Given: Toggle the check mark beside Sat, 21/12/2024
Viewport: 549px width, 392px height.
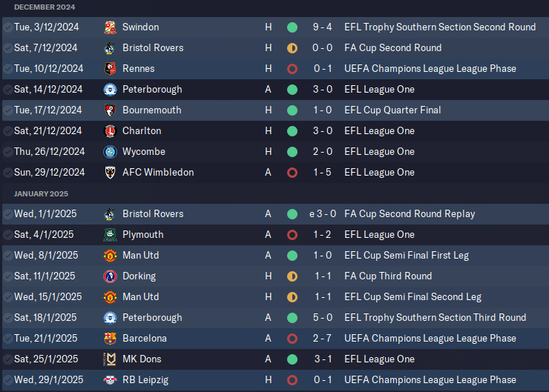Looking at the screenshot, I should [7, 131].
